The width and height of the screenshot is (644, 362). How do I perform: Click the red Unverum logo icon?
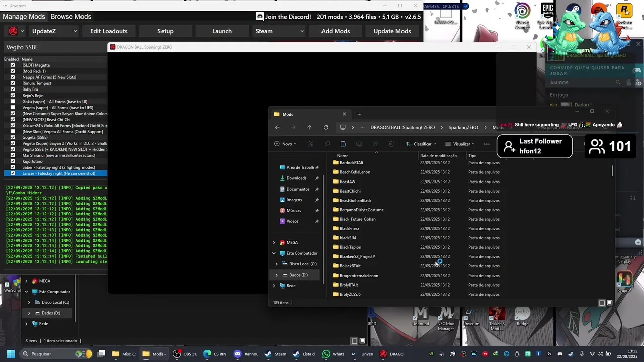13,31
